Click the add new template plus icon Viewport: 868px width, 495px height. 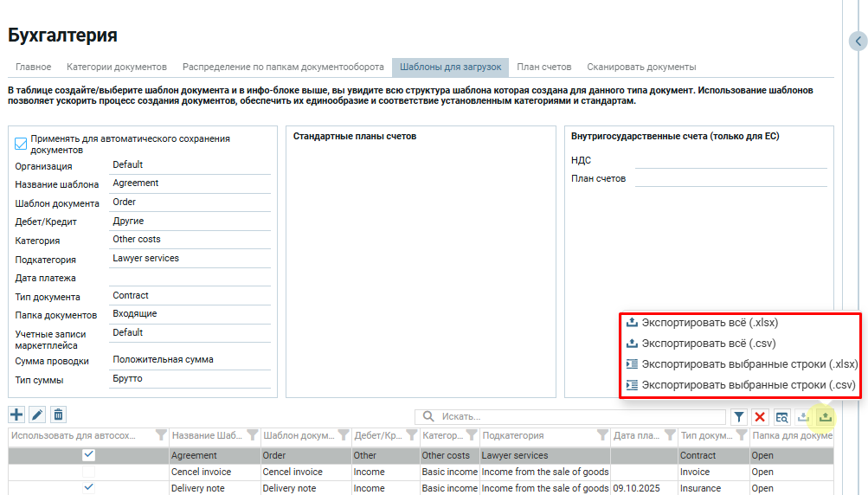(16, 415)
